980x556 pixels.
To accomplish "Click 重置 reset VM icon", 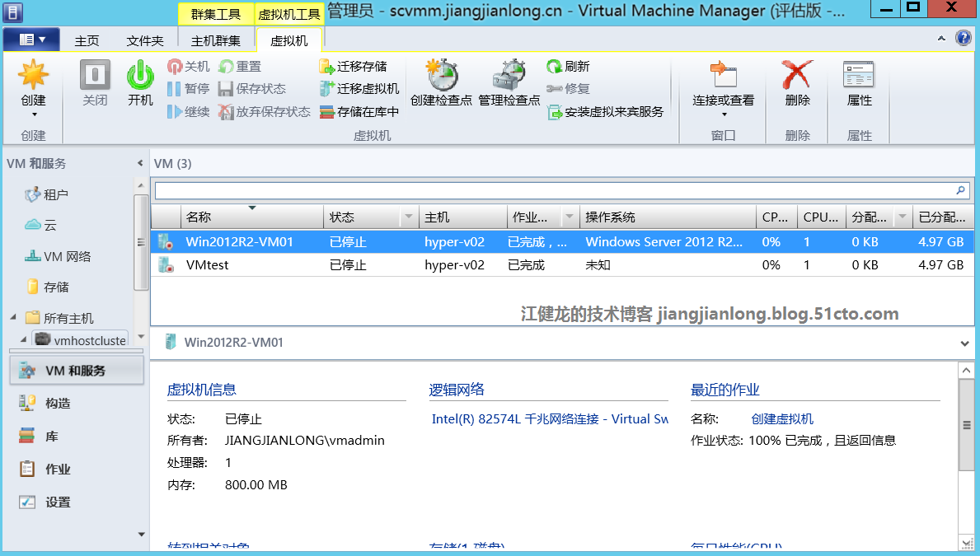I will pyautogui.click(x=226, y=66).
